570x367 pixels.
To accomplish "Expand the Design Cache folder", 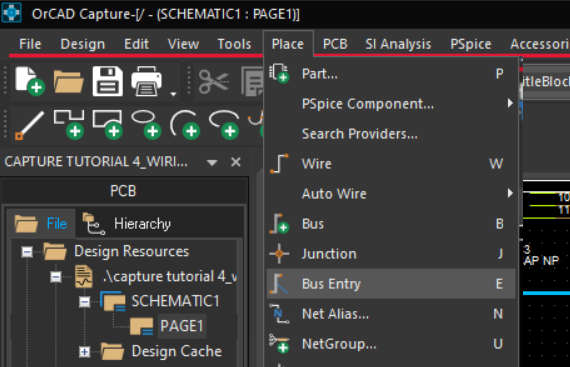I will [84, 351].
